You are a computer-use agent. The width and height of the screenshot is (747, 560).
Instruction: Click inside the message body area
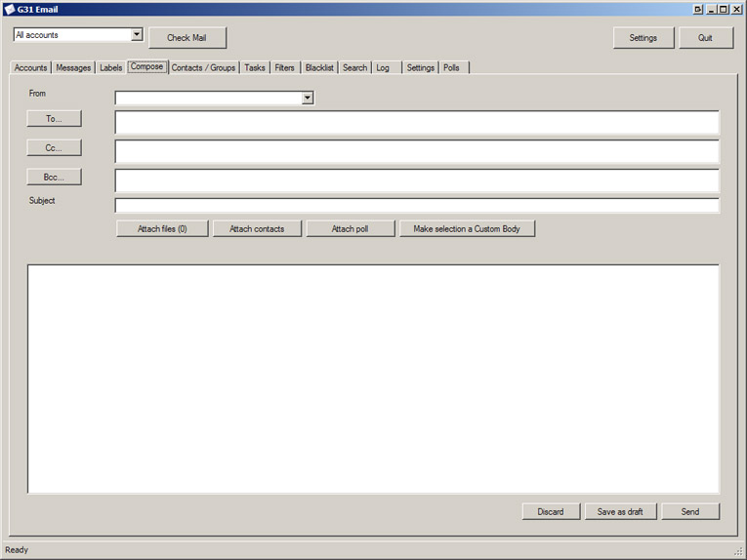pos(373,379)
